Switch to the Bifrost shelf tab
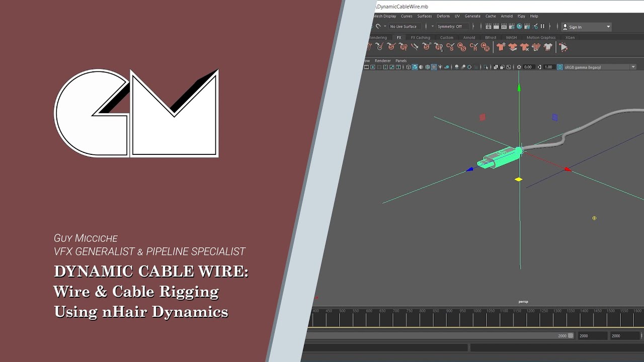Screen dimensions: 644x362 (491, 37)
